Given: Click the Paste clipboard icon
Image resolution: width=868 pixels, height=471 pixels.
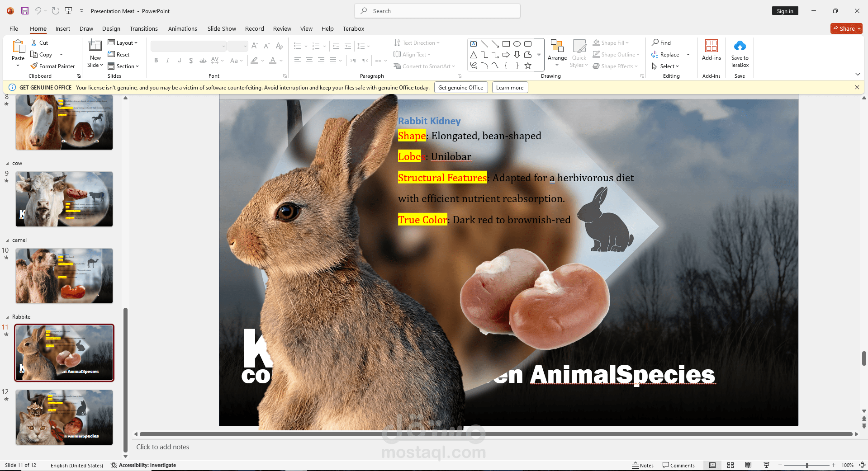Looking at the screenshot, I should pos(18,46).
